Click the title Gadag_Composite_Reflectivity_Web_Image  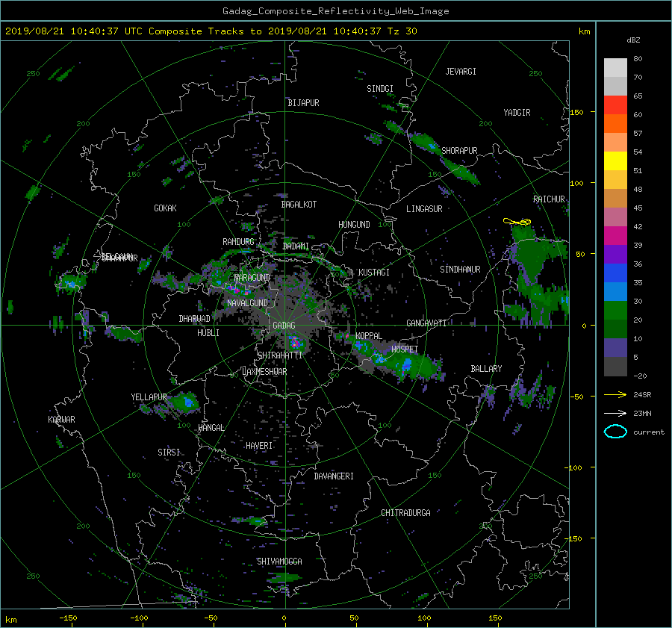(335, 11)
